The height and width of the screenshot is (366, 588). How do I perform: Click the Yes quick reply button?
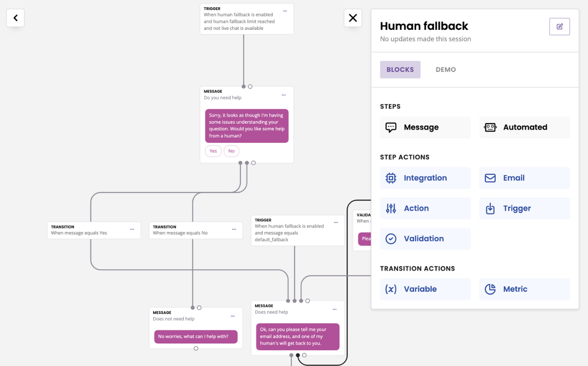[x=213, y=151]
